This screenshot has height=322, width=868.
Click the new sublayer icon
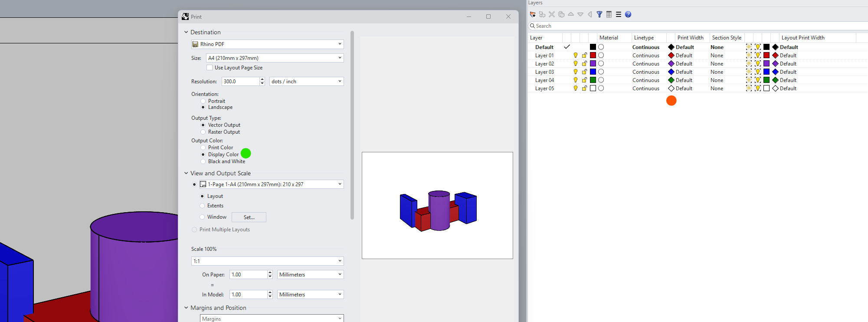click(542, 14)
